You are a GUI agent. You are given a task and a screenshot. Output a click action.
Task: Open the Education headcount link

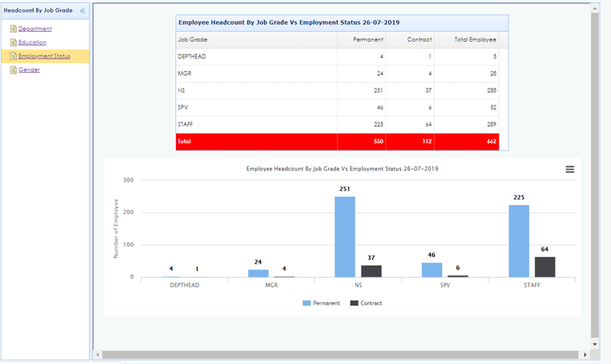32,42
